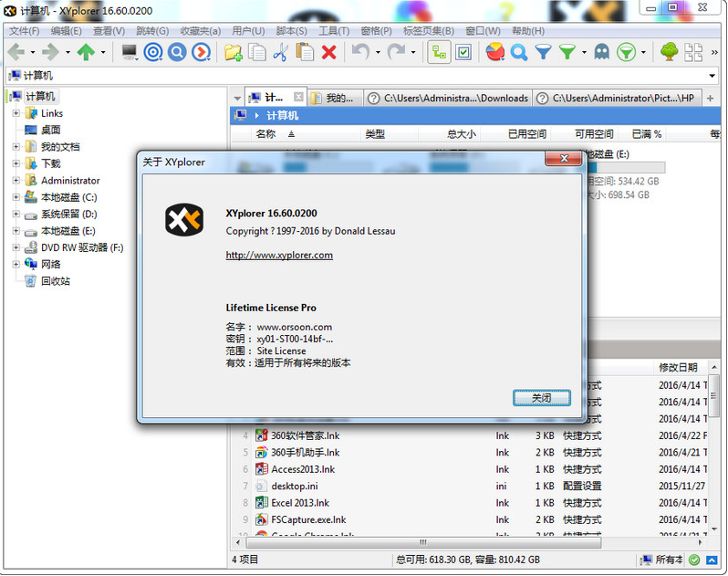Open the Redo dropdown arrow
The height and width of the screenshot is (576, 728).
click(x=412, y=53)
